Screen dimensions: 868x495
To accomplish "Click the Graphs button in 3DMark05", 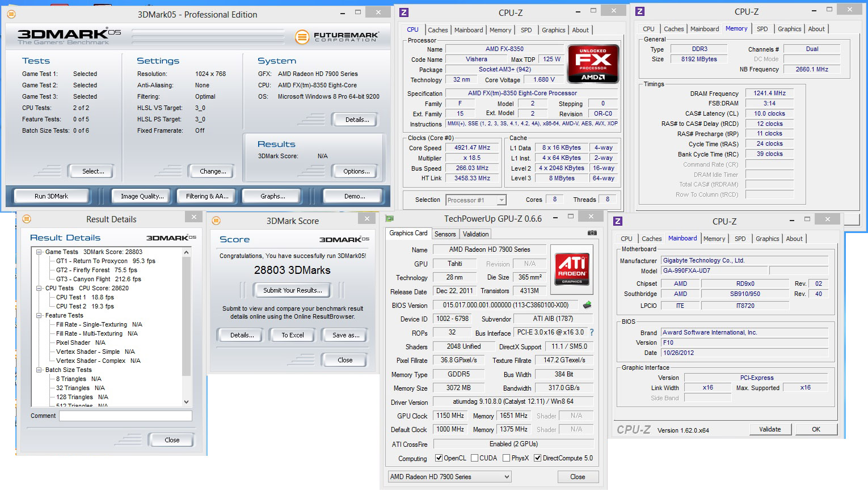I will pyautogui.click(x=272, y=196).
